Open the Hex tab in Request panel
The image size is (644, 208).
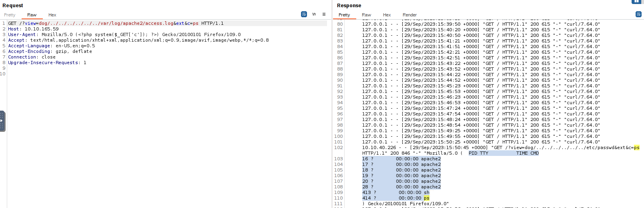[x=52, y=15]
